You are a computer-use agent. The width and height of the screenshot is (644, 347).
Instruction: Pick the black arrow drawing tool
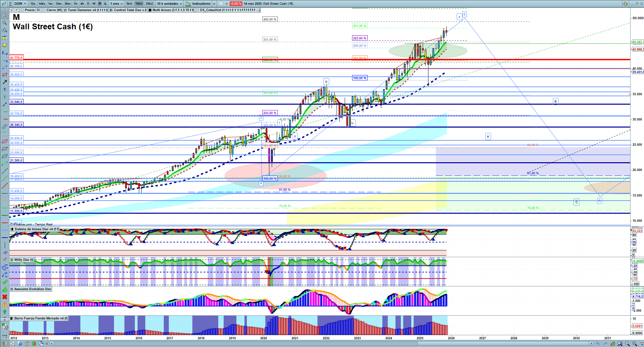(4, 82)
